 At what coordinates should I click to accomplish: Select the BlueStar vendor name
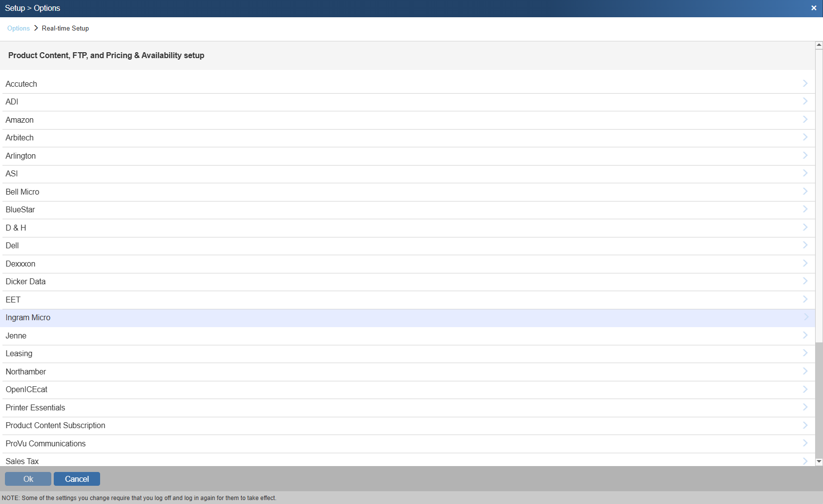tap(20, 209)
